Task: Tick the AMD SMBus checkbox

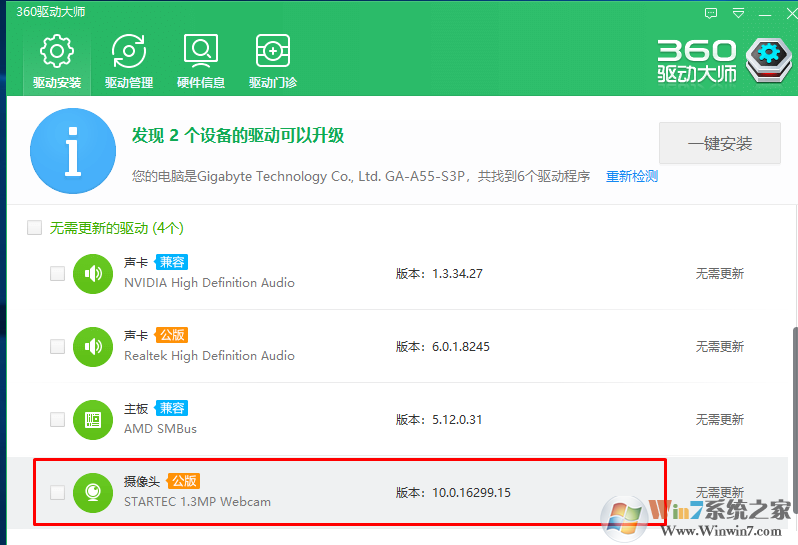Action: pyautogui.click(x=58, y=419)
